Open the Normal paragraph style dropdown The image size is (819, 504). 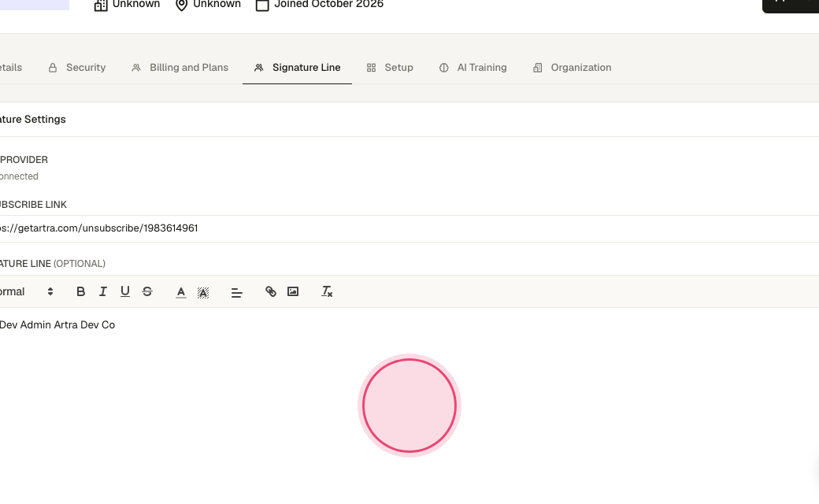[27, 291]
